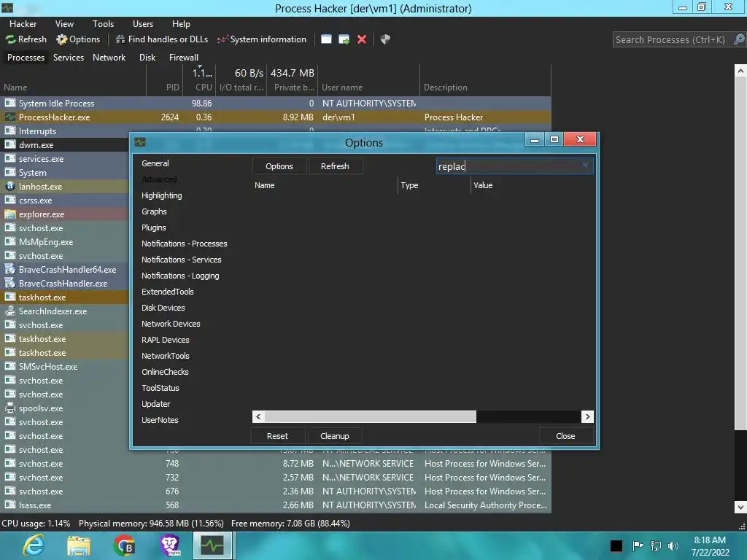747x560 pixels.
Task: Click the main process list scroll down arrow
Action: tap(740, 507)
